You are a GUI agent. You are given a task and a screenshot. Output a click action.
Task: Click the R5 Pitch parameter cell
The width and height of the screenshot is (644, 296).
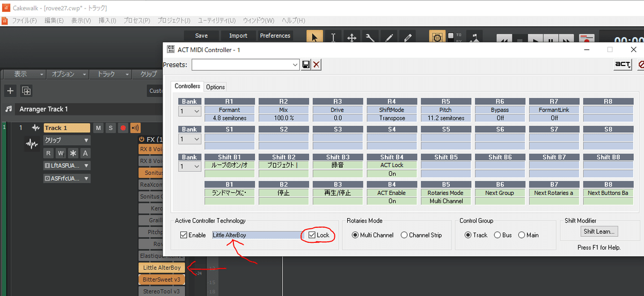click(445, 110)
